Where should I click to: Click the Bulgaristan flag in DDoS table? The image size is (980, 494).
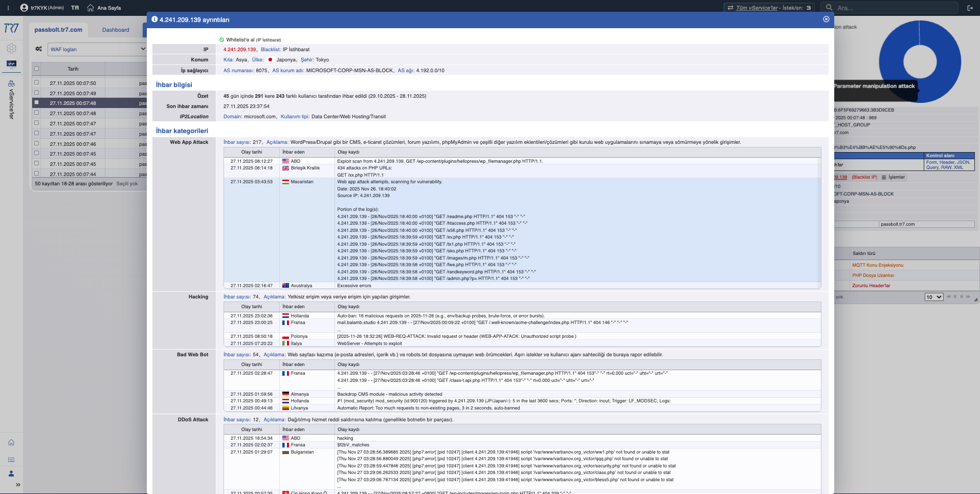[285, 452]
